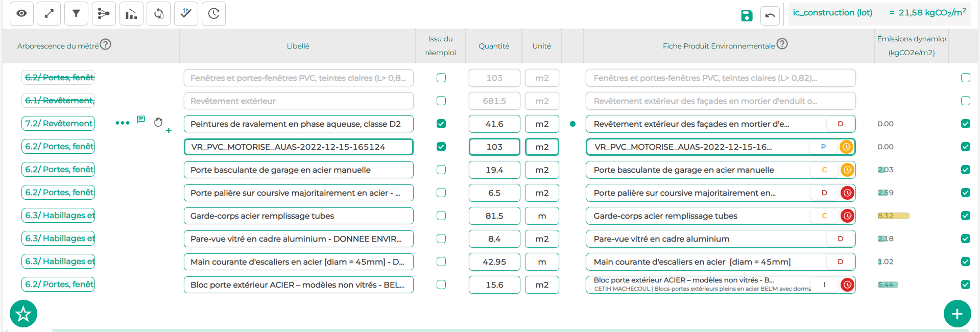The height and width of the screenshot is (332, 980).
Task: Uncheck right-side checkbox of Pare-vue vitré row
Action: point(965,239)
